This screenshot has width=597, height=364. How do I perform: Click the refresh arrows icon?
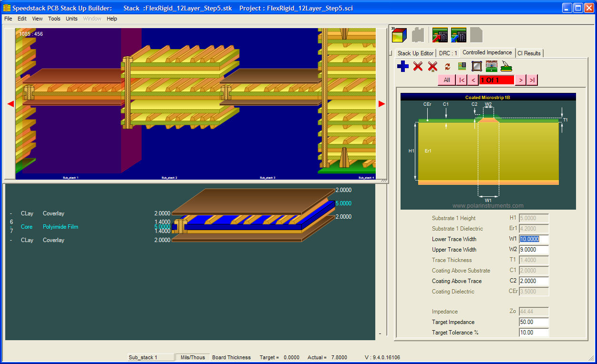point(447,67)
